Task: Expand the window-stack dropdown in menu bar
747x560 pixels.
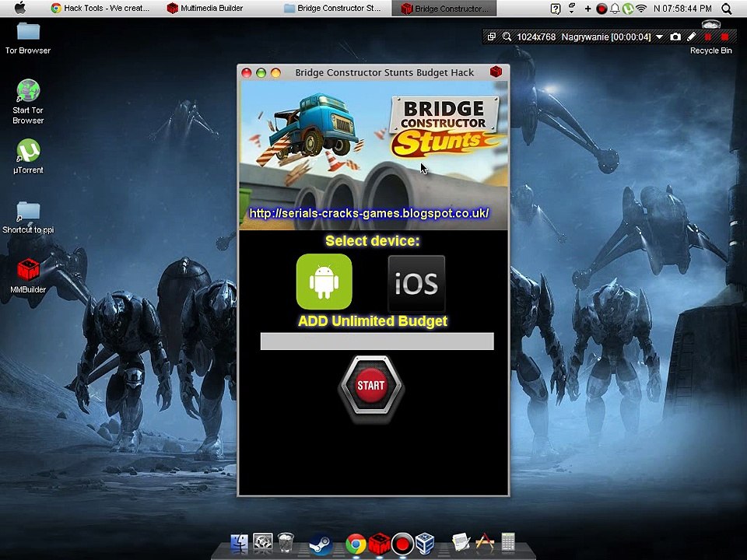Action: (572, 8)
